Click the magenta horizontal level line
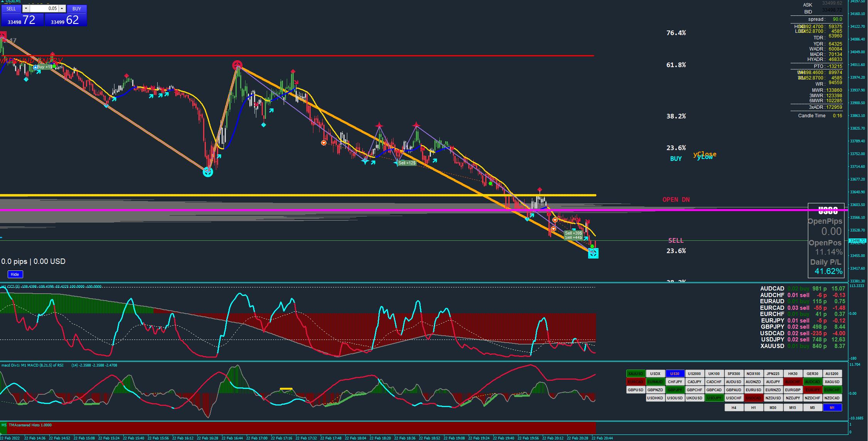This screenshot has height=441, width=868. coord(308,210)
